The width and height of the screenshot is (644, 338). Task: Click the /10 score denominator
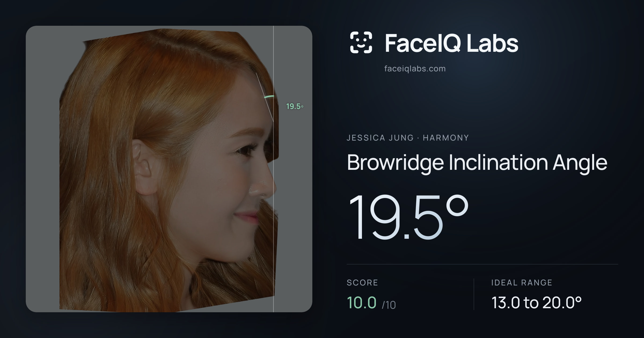coord(389,305)
